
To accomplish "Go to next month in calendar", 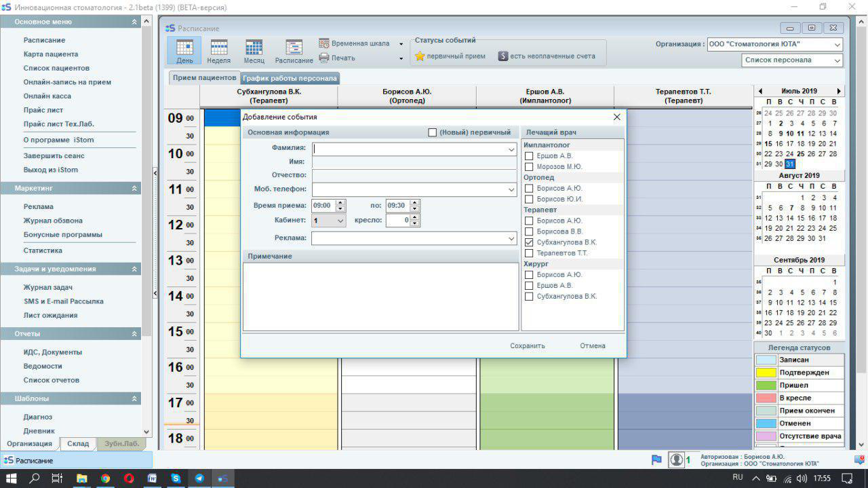I will 839,91.
